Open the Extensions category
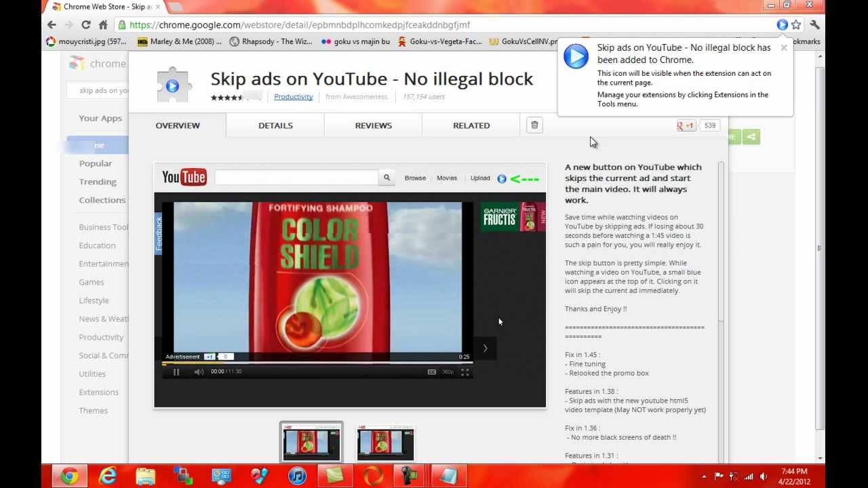The width and height of the screenshot is (868, 488). [98, 392]
